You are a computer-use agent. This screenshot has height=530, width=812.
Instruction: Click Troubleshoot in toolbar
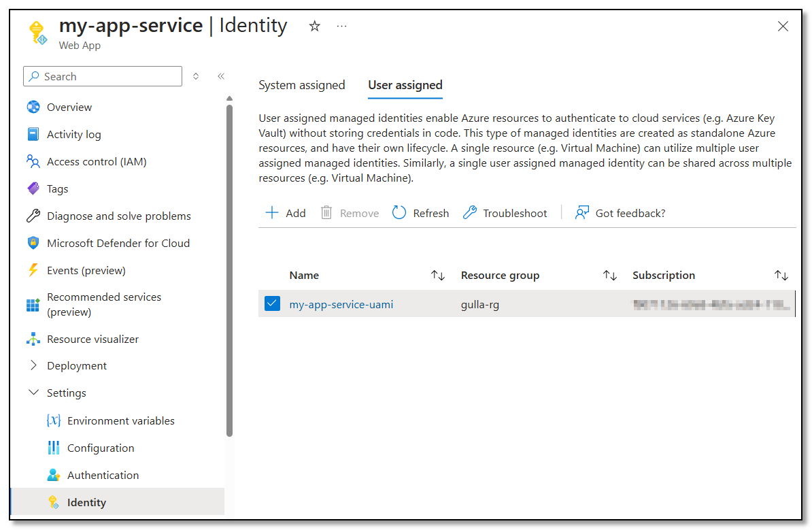(505, 213)
